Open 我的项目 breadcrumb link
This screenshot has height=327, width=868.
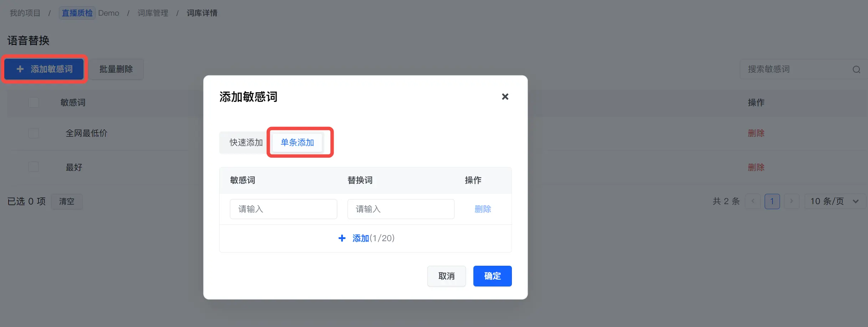pyautogui.click(x=25, y=13)
